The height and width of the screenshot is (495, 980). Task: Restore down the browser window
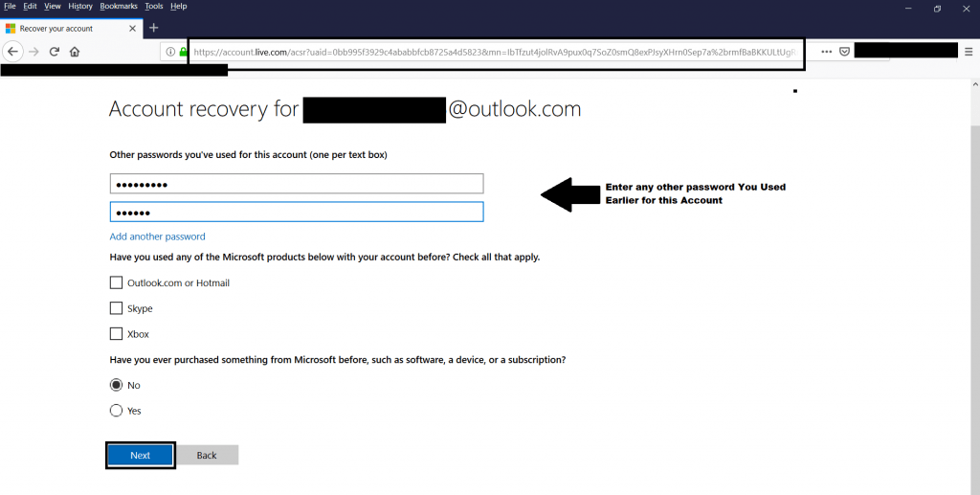[937, 8]
